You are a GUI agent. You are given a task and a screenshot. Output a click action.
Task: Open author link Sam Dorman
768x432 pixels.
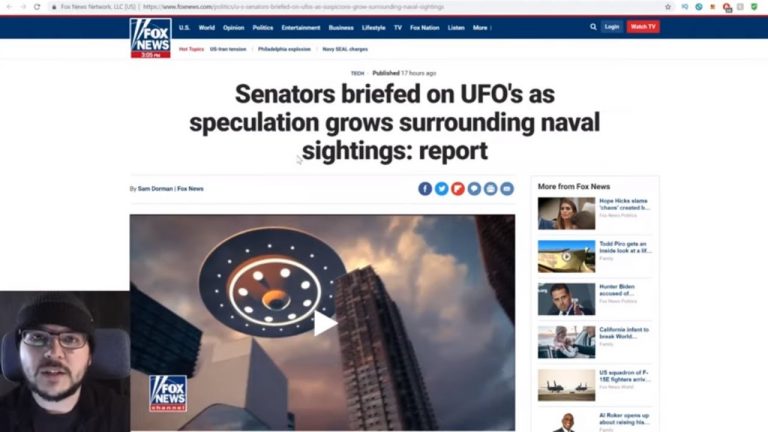[155, 189]
